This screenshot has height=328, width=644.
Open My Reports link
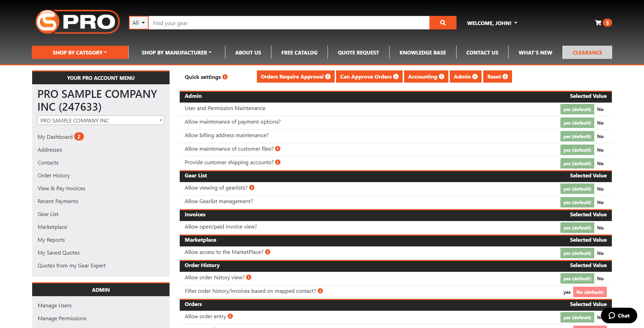pos(51,240)
